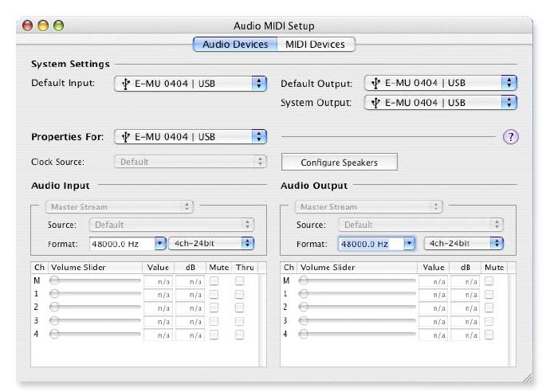
Task: Select the Audio Devices tab
Action: click(234, 45)
